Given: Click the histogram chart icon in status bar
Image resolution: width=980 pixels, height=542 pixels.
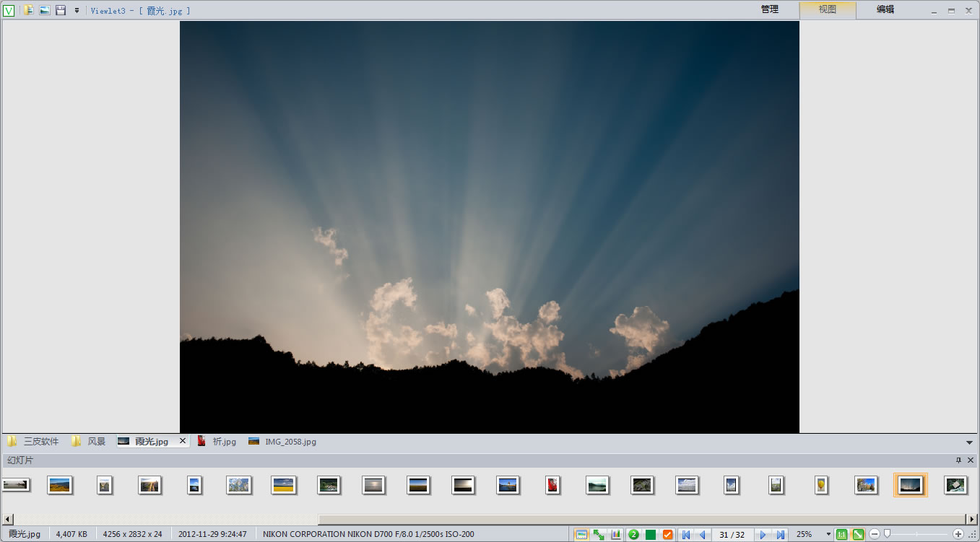Looking at the screenshot, I should (616, 535).
